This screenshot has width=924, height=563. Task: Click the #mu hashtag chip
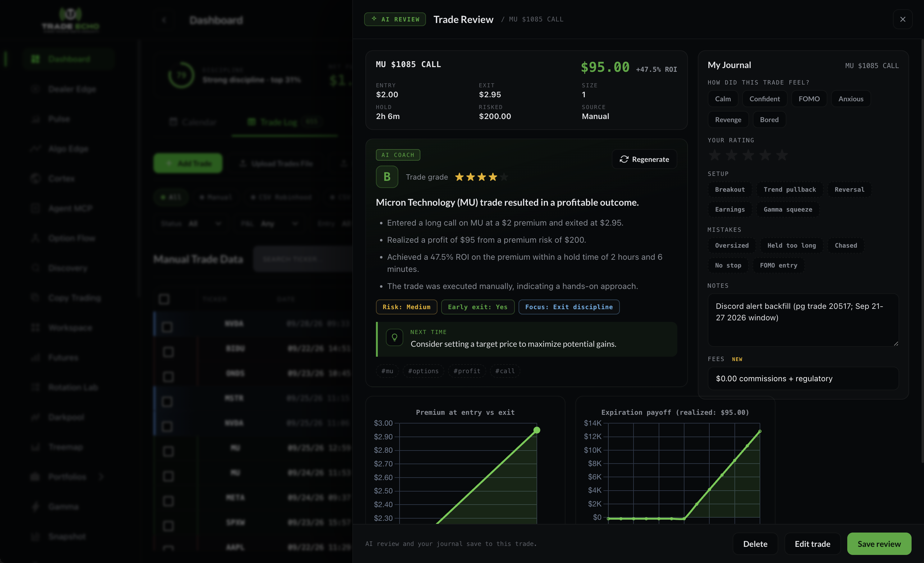[x=387, y=371]
